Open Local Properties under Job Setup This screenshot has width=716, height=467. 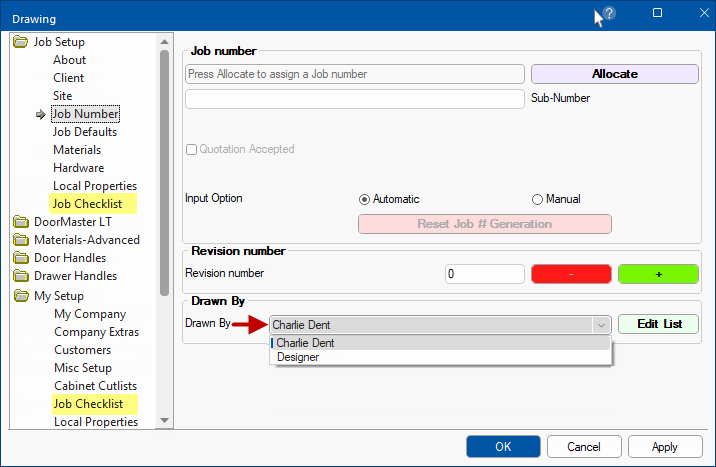click(x=95, y=186)
